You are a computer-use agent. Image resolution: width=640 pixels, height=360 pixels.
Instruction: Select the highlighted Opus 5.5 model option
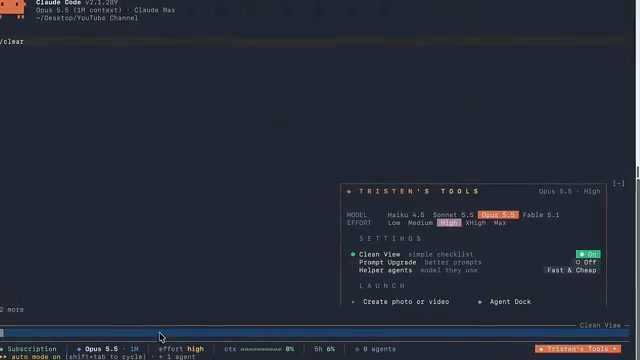pyautogui.click(x=498, y=215)
